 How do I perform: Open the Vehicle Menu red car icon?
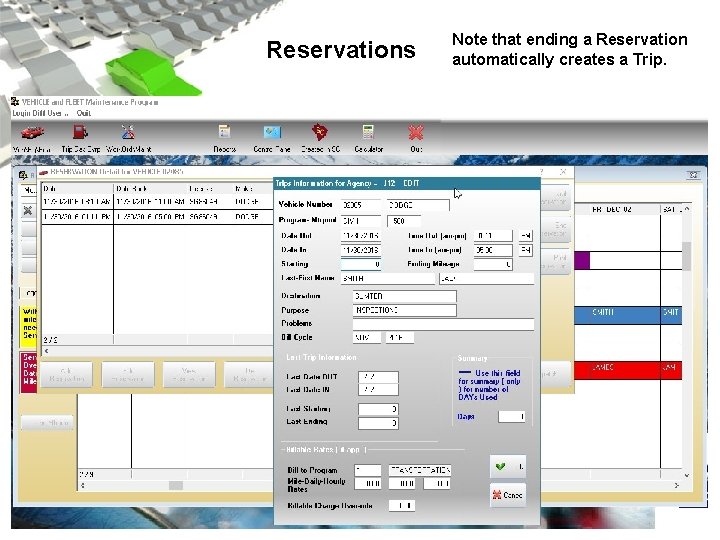coord(32,133)
